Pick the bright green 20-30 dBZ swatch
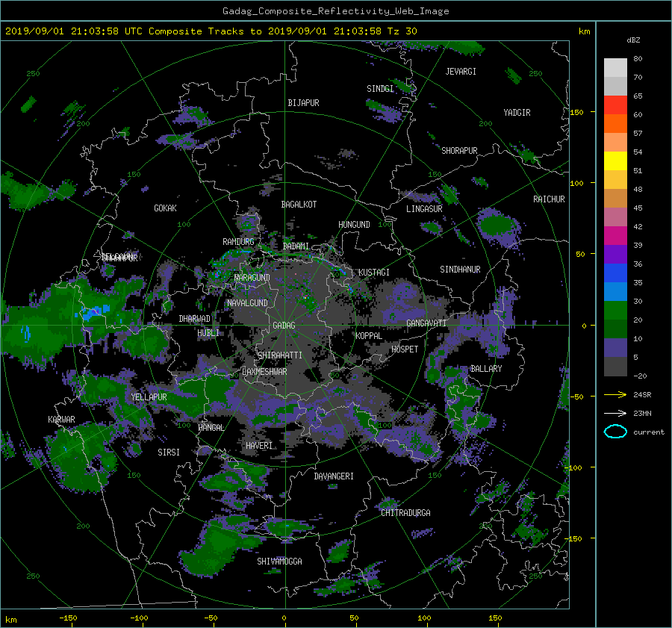Viewport: 672px width, 628px height. click(x=615, y=311)
